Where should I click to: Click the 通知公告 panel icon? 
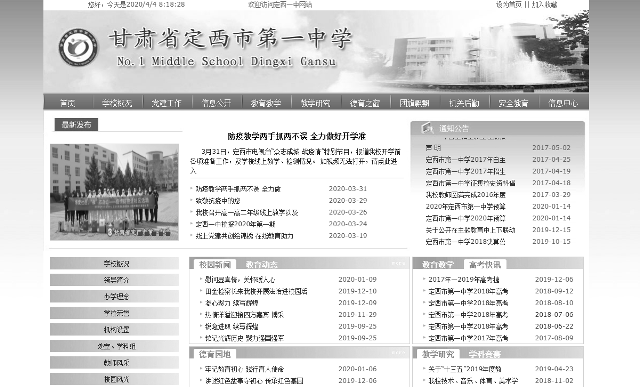[427, 128]
